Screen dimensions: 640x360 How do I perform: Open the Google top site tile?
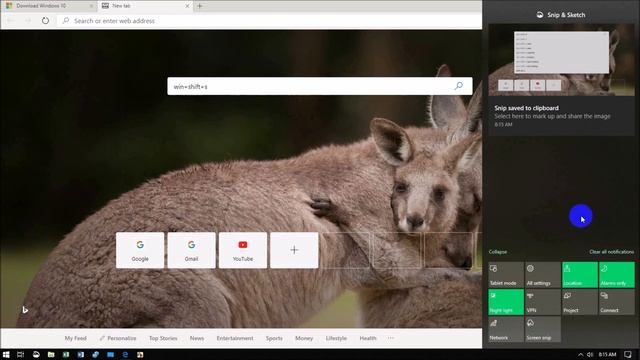tap(140, 250)
